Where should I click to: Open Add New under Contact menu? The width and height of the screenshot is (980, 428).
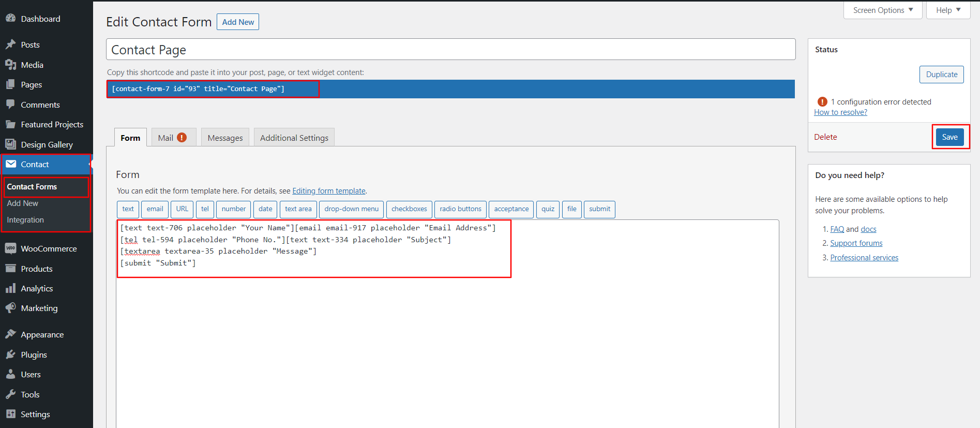coord(23,203)
